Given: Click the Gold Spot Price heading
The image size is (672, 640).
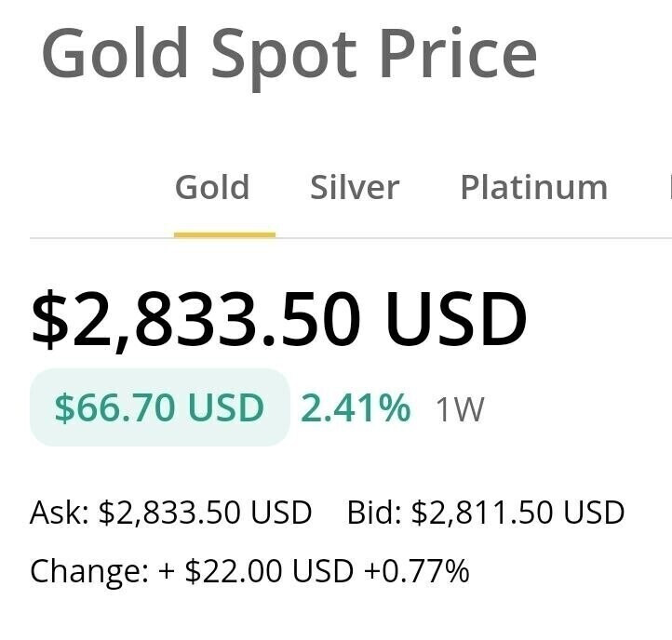Looking at the screenshot, I should click(289, 52).
